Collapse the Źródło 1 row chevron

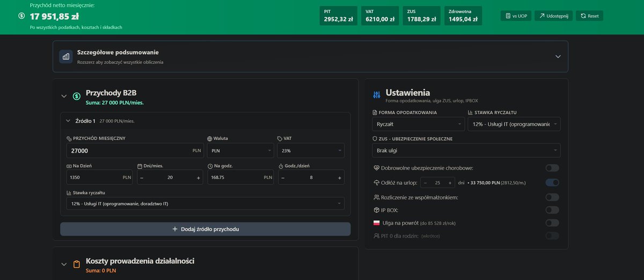click(x=68, y=121)
